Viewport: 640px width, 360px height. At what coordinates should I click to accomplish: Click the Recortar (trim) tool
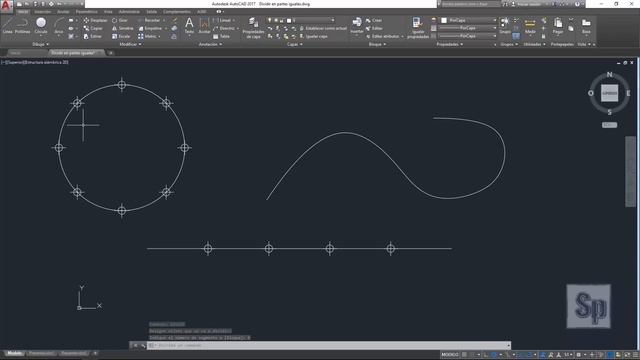pyautogui.click(x=149, y=20)
